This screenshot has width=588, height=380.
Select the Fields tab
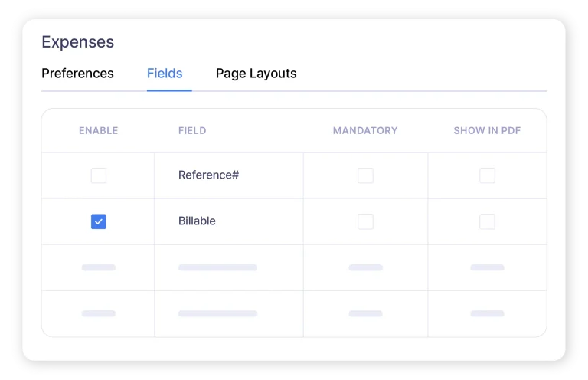pos(165,74)
